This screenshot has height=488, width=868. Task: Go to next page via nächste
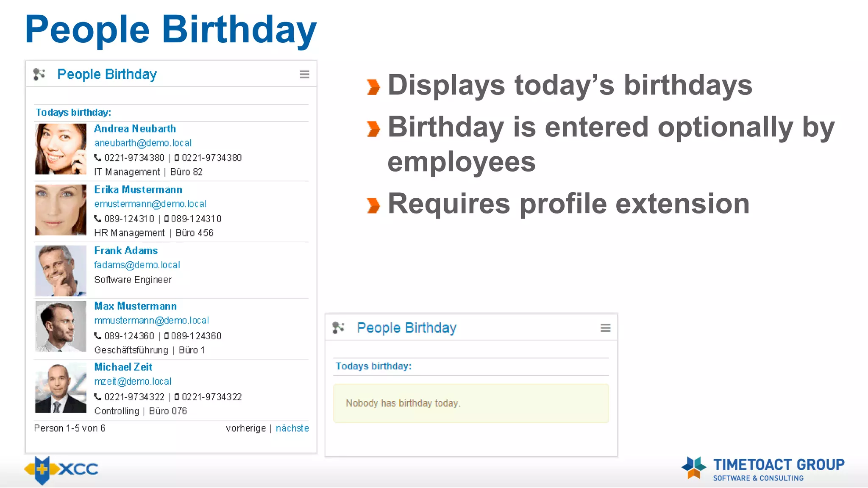coord(292,428)
